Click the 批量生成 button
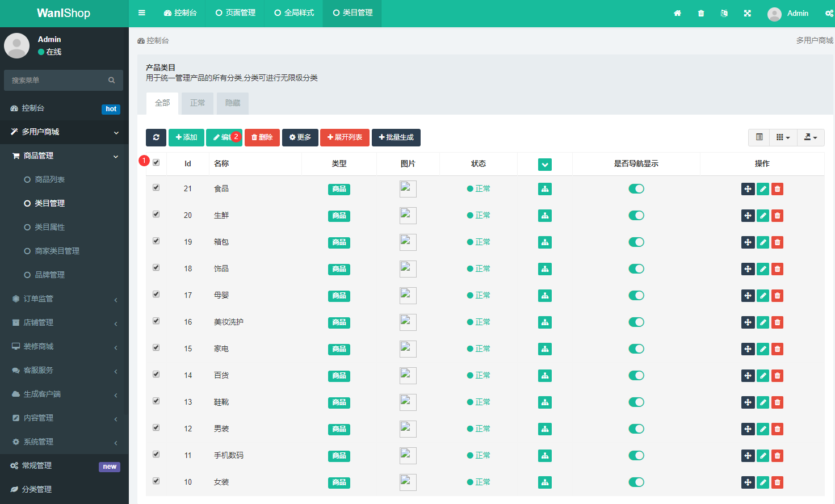Screen dimensions: 835x504 coord(396,137)
